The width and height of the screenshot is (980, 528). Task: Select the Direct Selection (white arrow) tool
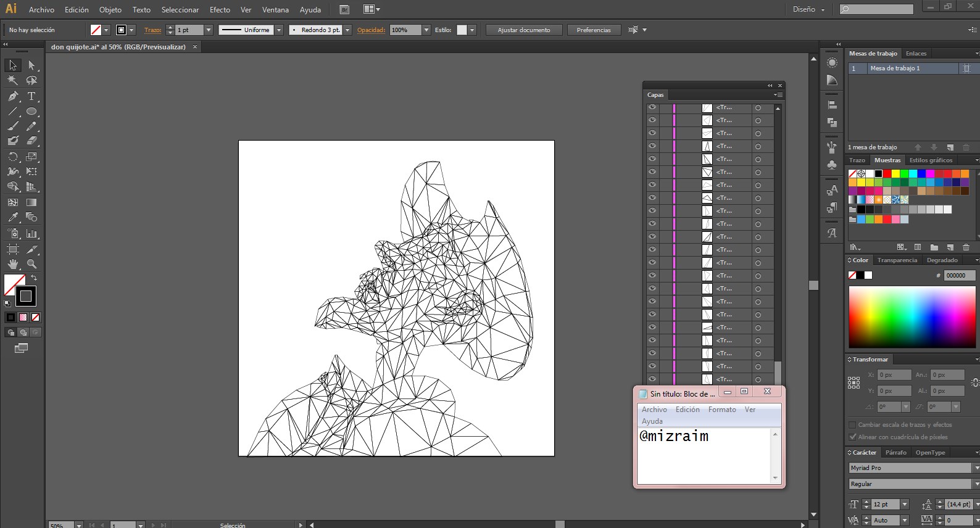[31, 65]
